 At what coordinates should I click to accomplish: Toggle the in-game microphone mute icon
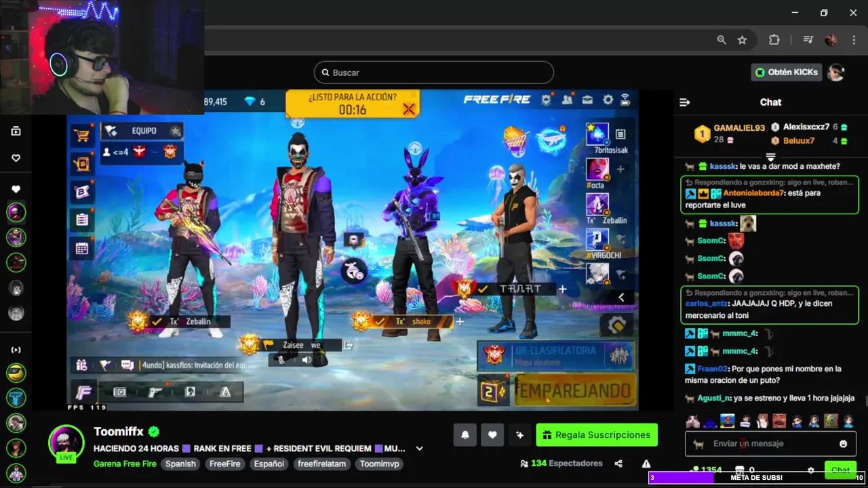pyautogui.click(x=281, y=360)
